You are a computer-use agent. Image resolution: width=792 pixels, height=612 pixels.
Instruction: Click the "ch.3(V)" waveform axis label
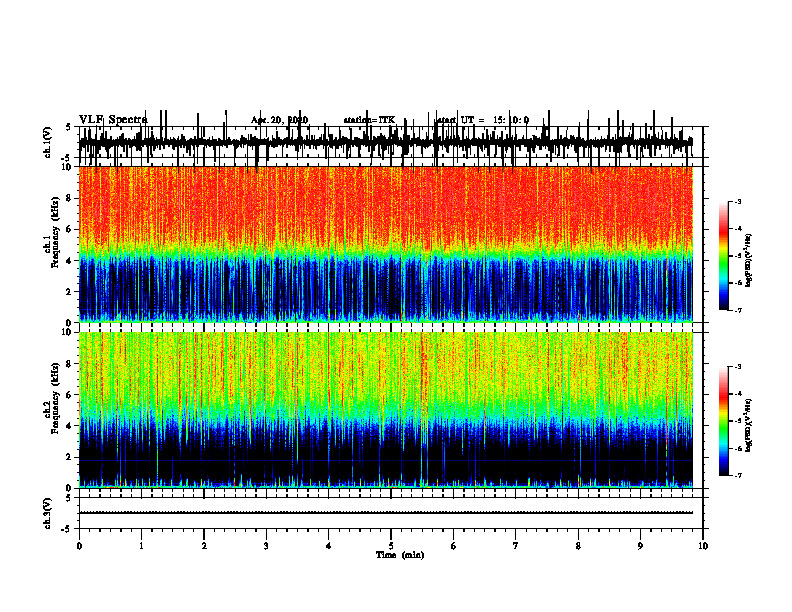point(48,513)
